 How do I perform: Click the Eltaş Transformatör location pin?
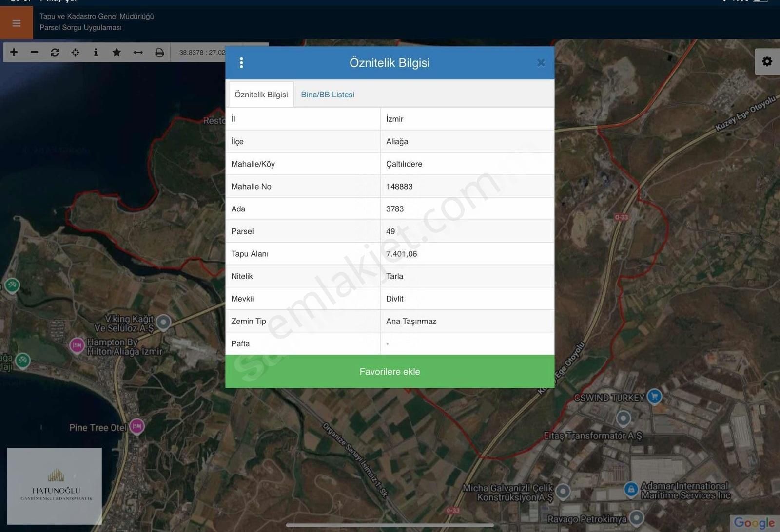[x=624, y=418]
